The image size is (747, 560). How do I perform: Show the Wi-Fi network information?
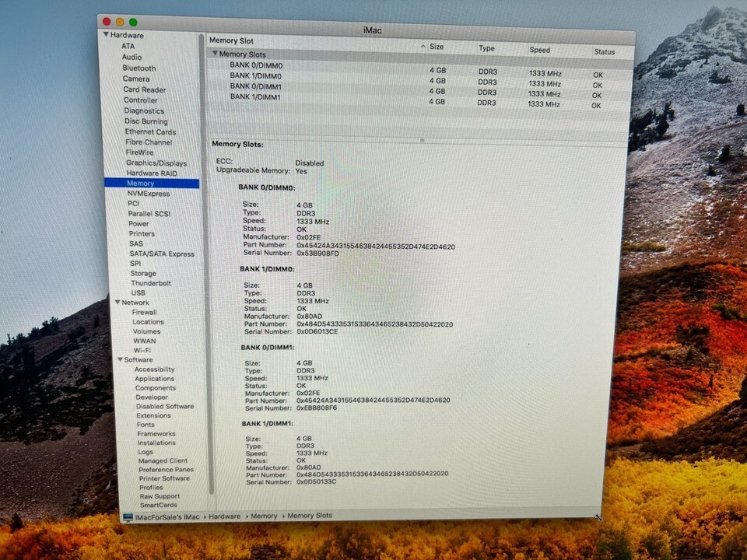point(142,351)
